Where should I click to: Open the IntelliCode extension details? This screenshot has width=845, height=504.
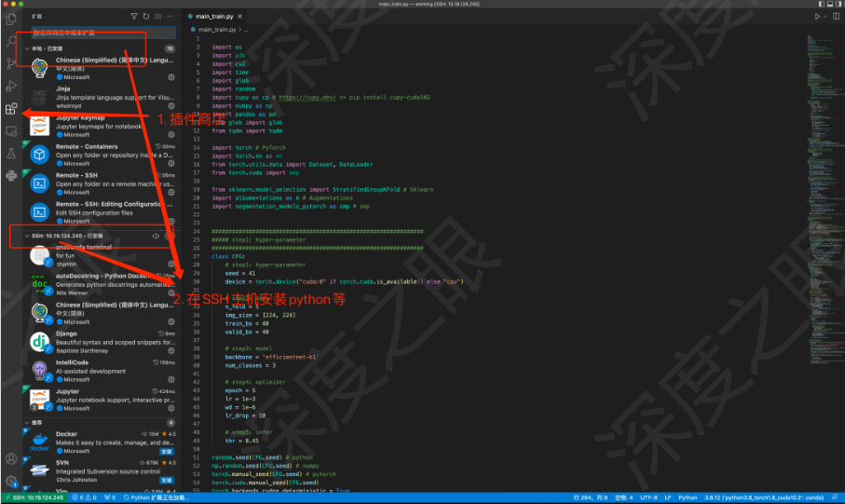(102, 371)
